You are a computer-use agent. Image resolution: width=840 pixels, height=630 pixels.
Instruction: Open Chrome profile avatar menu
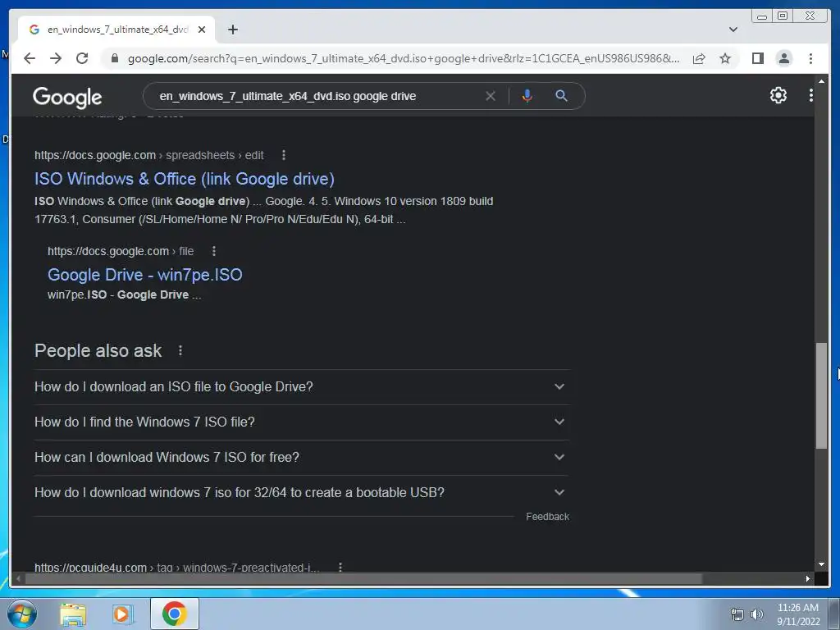click(x=783, y=58)
